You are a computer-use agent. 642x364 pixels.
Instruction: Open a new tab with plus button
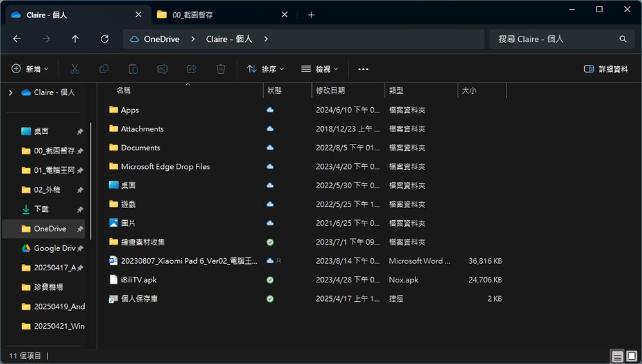311,15
